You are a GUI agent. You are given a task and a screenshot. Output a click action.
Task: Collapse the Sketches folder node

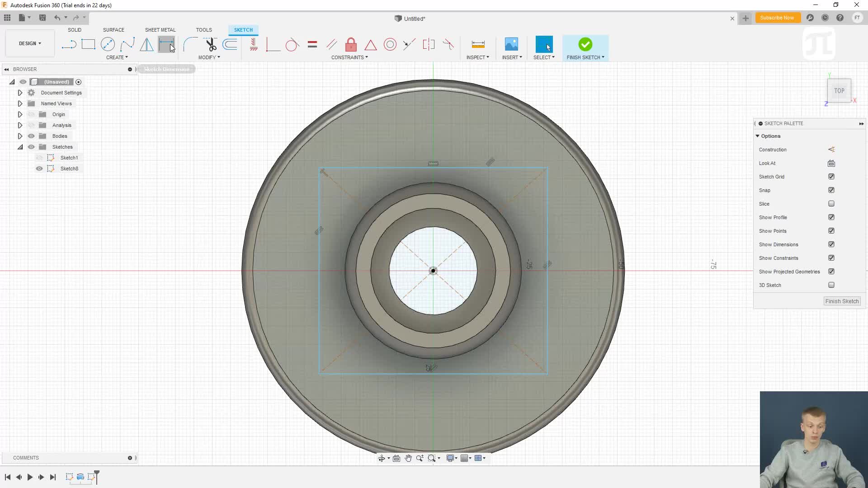[20, 147]
